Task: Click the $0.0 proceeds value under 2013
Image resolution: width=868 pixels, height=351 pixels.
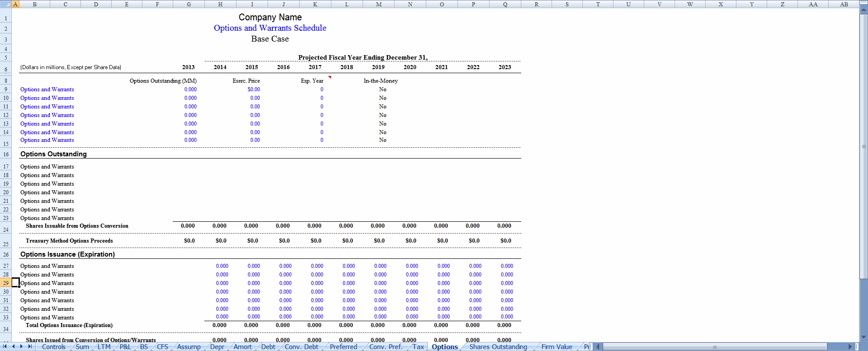Action: point(189,241)
